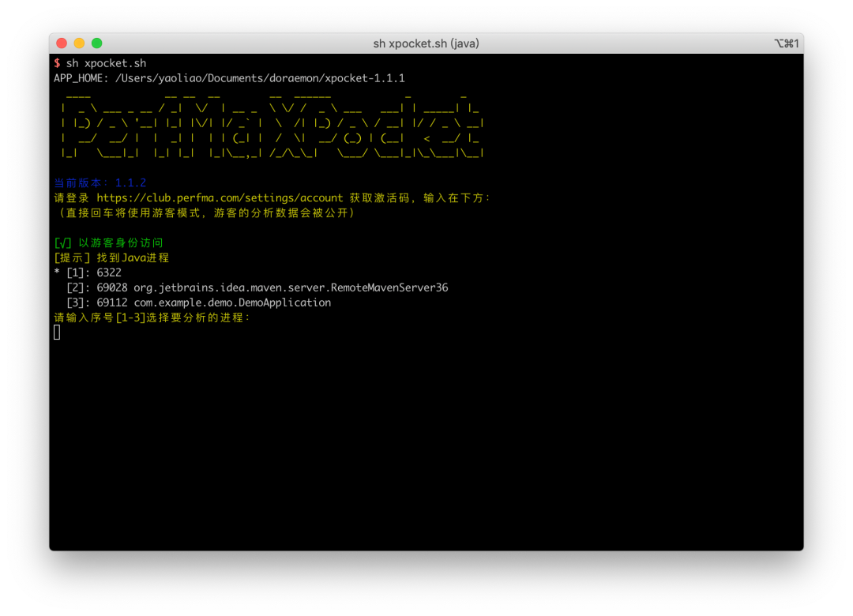Screen dimensions: 853x616
Task: Close the terminal window with red button
Action: coord(62,43)
